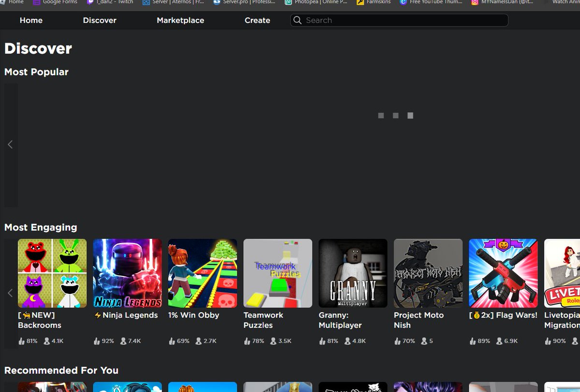Screen dimensions: 580x392
Task: Open the Home navigation tab
Action: (x=31, y=20)
